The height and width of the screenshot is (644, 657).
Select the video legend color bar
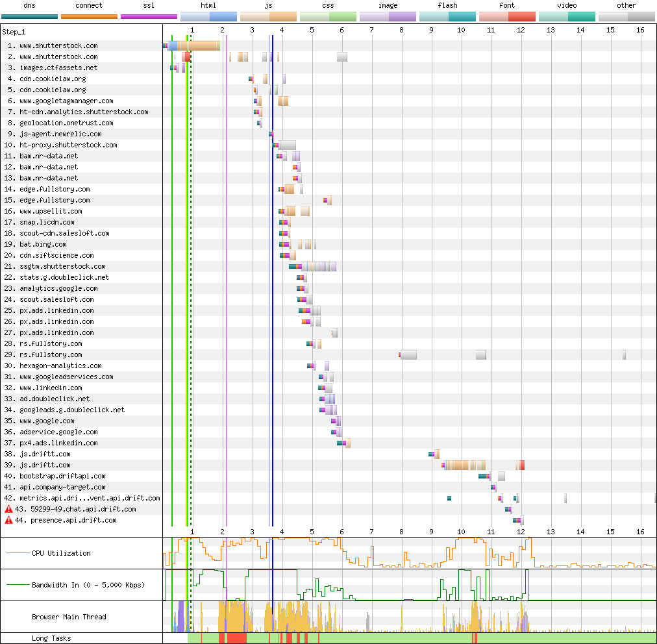(567, 16)
